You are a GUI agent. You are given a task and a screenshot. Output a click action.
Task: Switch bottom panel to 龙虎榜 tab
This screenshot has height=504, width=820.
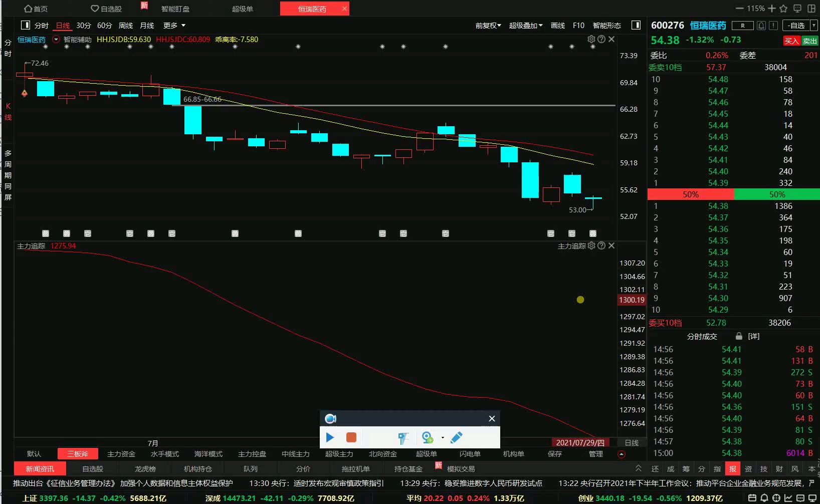click(145, 469)
